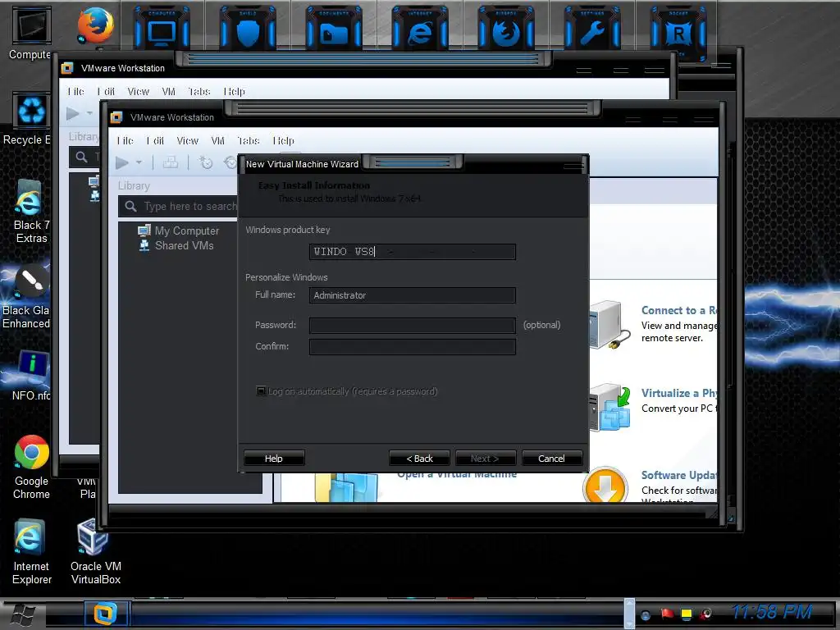Click the Virtualize a Physical Machine icon
The width and height of the screenshot is (840, 630).
click(x=609, y=407)
